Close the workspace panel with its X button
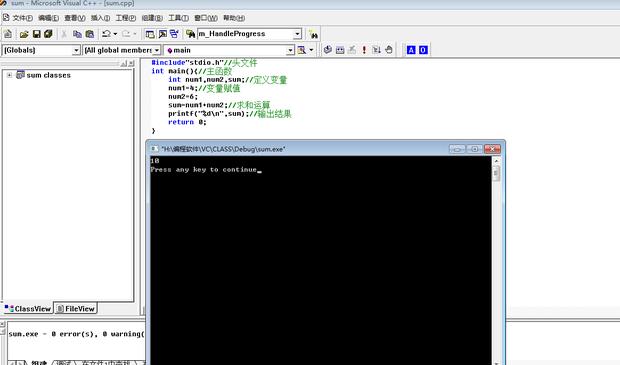620x365 pixels. tap(131, 63)
